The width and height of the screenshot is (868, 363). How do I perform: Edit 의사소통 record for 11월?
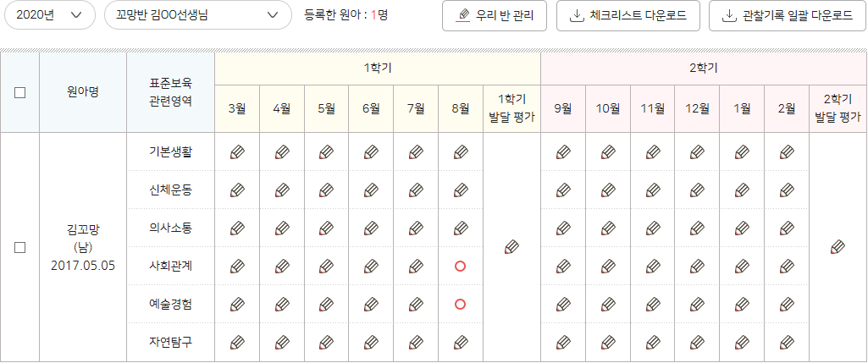(653, 228)
